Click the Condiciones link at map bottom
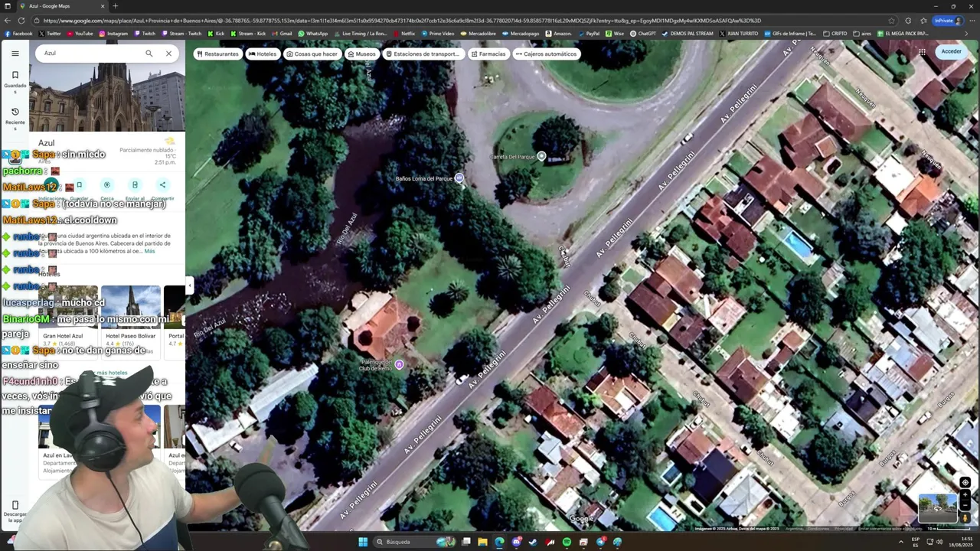 [818, 528]
